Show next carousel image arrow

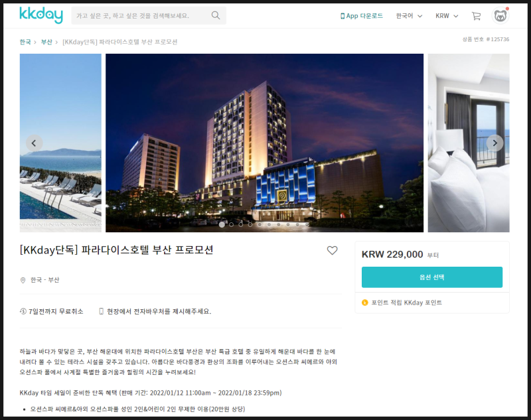[x=494, y=143]
